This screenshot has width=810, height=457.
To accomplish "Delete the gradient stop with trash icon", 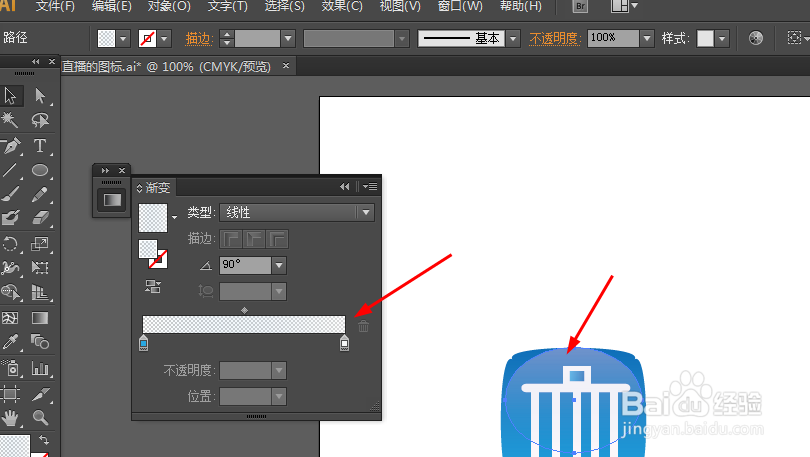I will 363,326.
